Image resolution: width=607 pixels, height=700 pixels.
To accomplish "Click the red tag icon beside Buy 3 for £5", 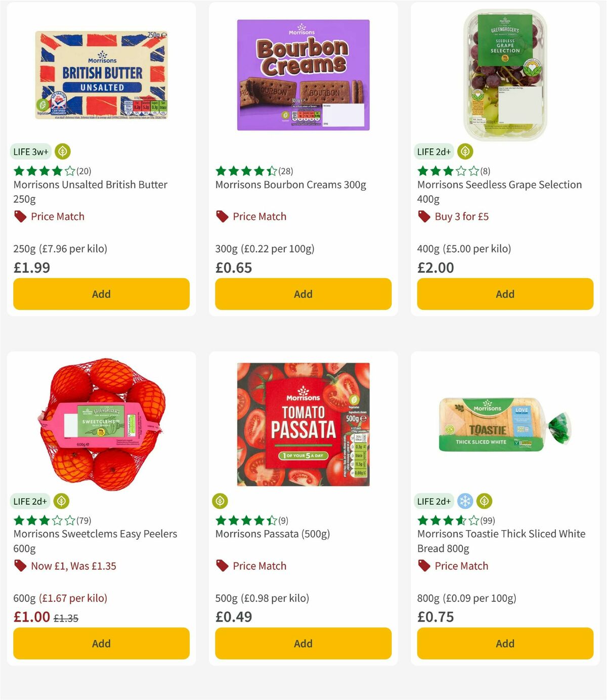I will 423,216.
